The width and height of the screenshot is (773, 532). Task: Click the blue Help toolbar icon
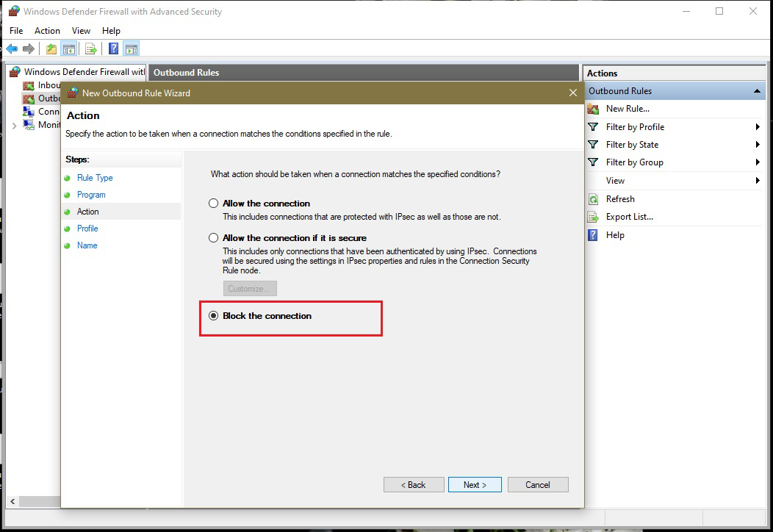pyautogui.click(x=113, y=48)
